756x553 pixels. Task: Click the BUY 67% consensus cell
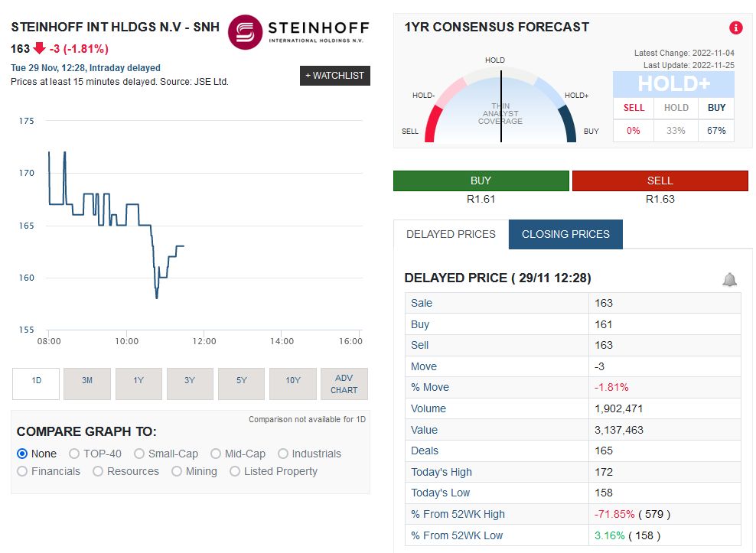click(716, 131)
